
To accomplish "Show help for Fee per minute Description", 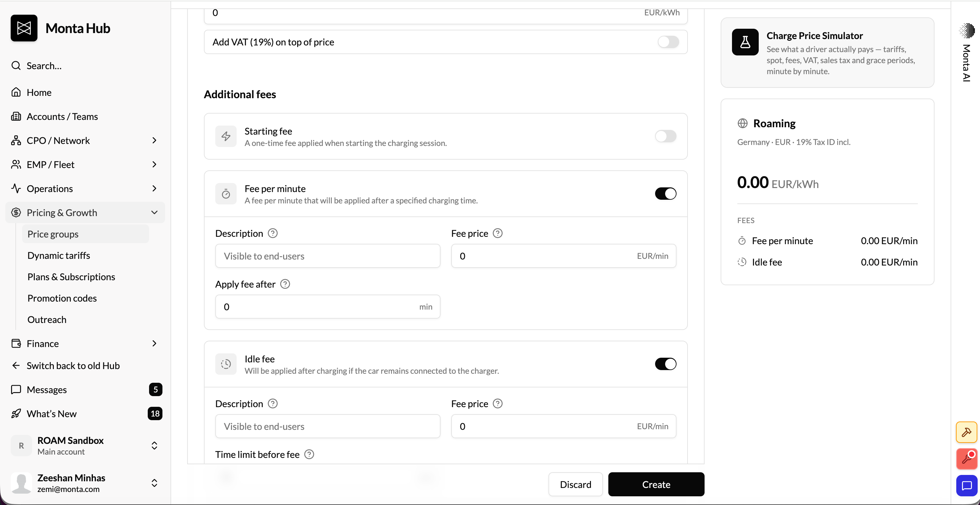I will 273,233.
